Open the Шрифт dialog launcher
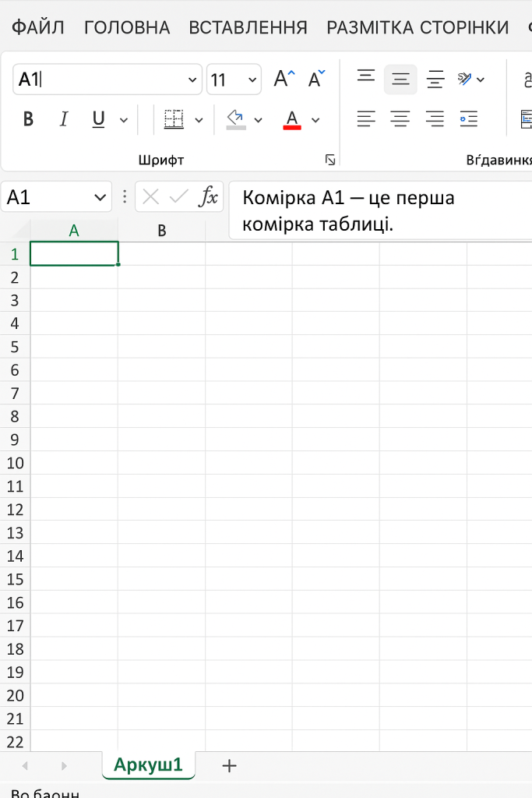The width and height of the screenshot is (532, 798). [x=330, y=160]
